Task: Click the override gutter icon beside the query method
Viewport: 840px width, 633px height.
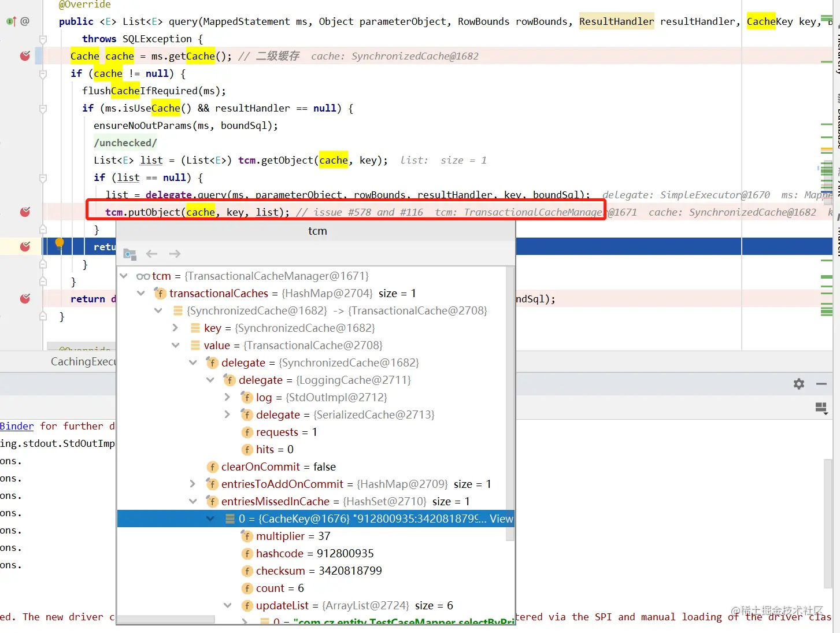Action: click(x=11, y=21)
